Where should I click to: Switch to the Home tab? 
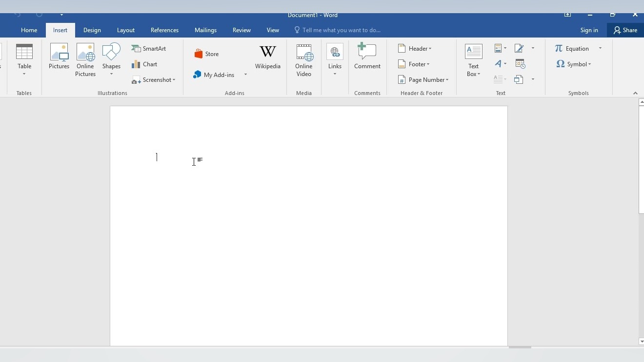(29, 30)
